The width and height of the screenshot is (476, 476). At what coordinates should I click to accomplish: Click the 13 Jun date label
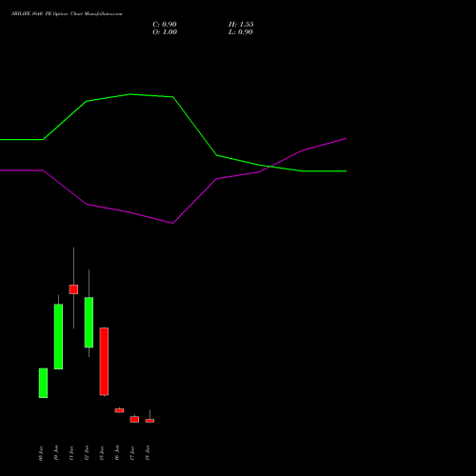102,453
